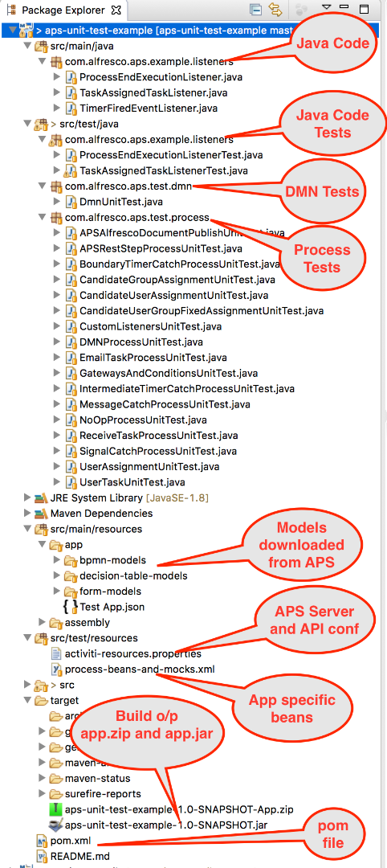Click the Maven Dependencies library icon
This screenshot has width=387, height=868.
[41, 513]
